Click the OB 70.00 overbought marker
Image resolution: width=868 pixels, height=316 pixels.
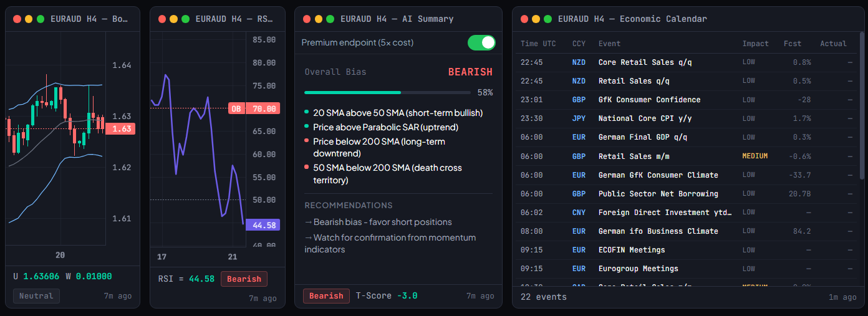253,108
